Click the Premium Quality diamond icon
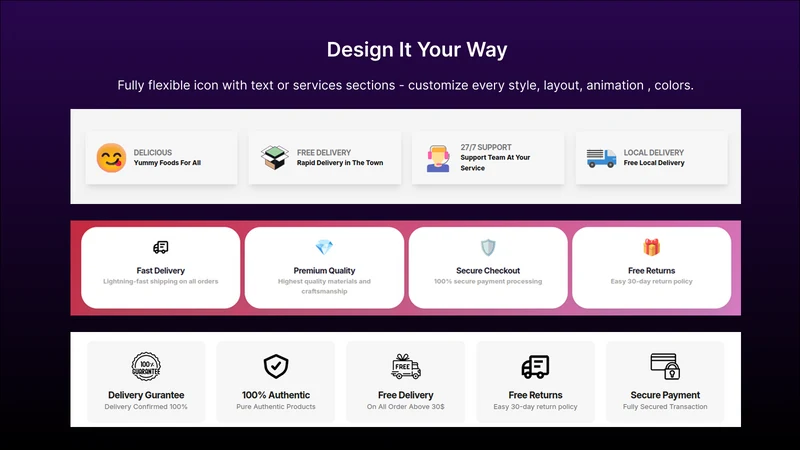The image size is (800, 450). click(324, 247)
